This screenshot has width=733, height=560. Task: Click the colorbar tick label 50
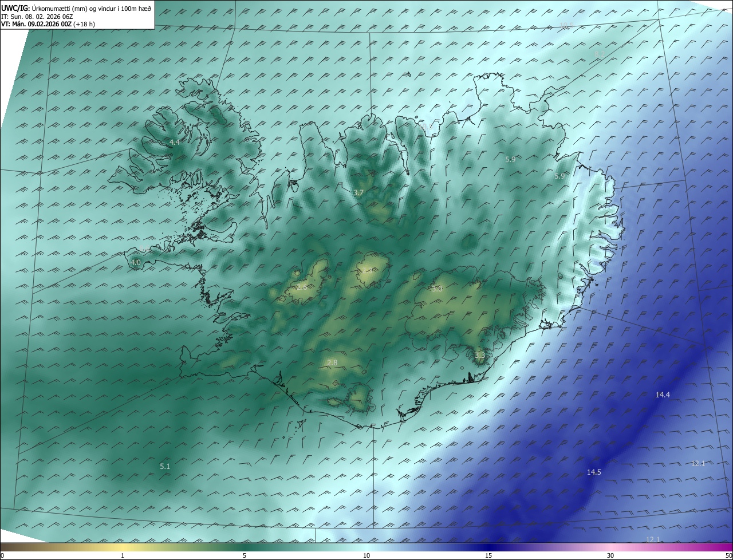(x=728, y=555)
